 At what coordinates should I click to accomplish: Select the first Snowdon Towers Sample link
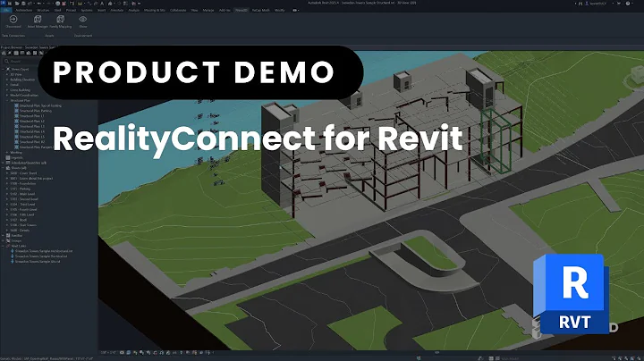(x=44, y=251)
